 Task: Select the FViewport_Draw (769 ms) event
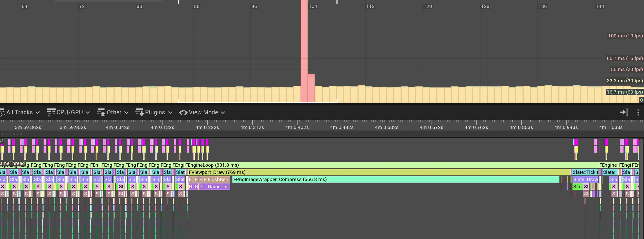(379, 172)
